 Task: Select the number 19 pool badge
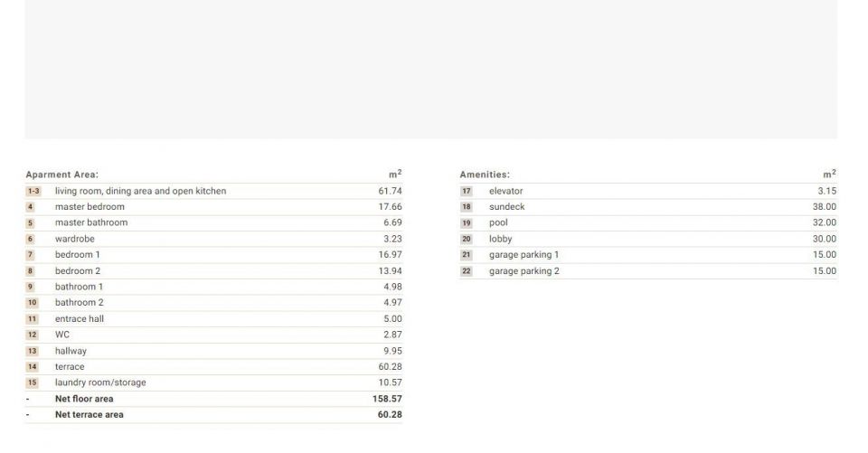pos(467,223)
